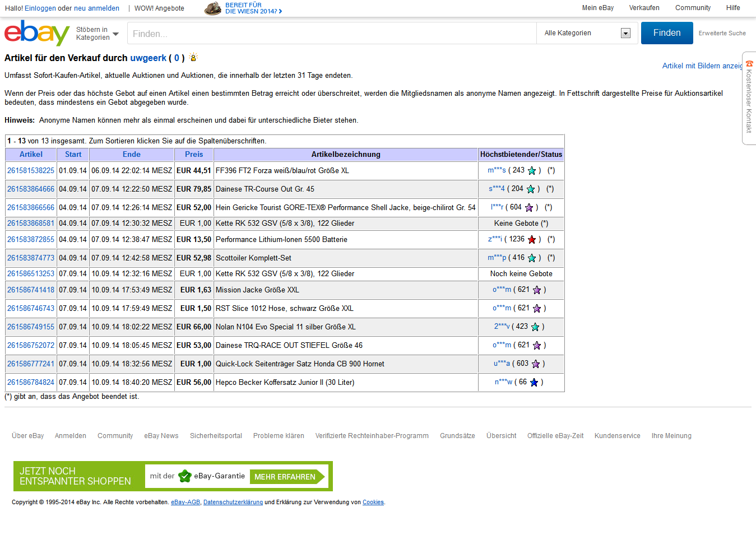The width and height of the screenshot is (756, 535).
Task: Click bidder name z***i
Action: click(495, 239)
